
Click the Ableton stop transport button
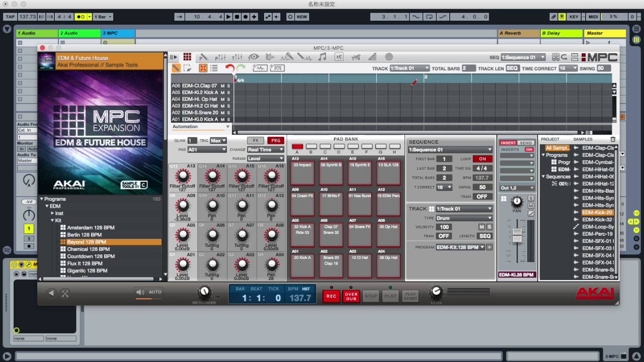[x=237, y=17]
